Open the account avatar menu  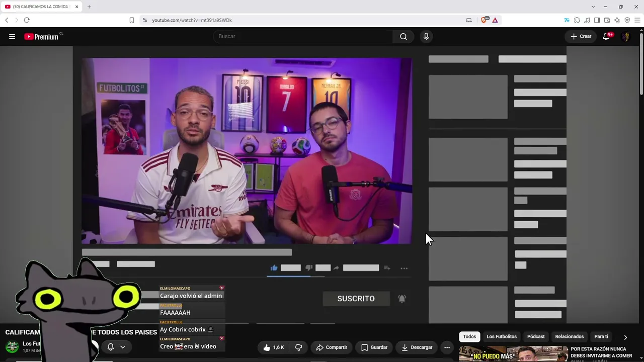click(x=626, y=36)
